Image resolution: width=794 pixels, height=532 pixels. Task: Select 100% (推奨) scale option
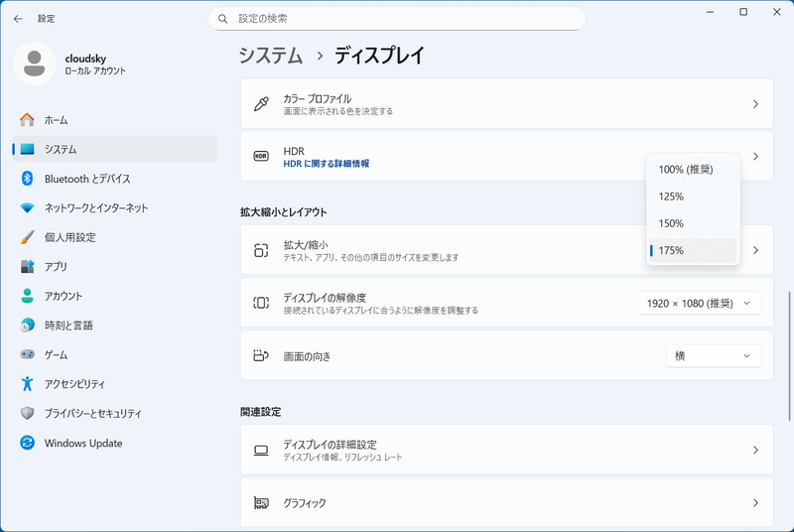tap(693, 170)
